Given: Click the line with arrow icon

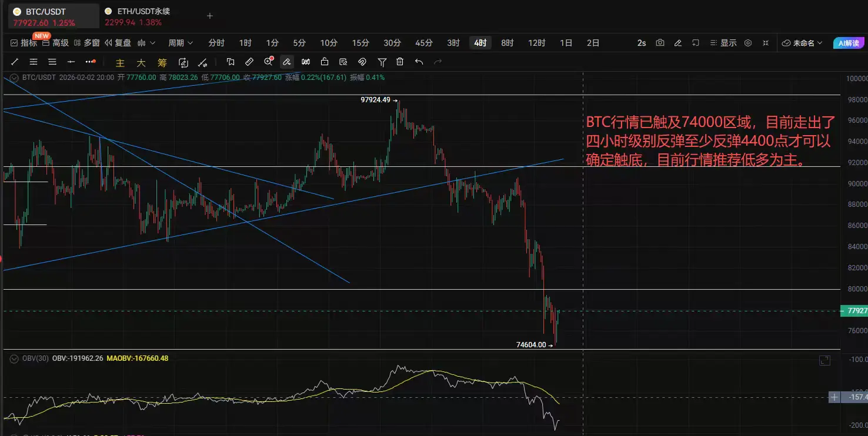Looking at the screenshot, I should [x=203, y=62].
